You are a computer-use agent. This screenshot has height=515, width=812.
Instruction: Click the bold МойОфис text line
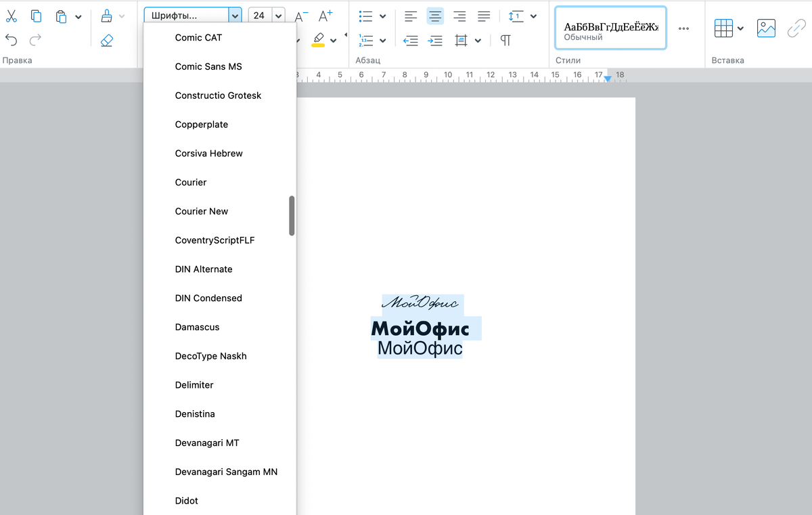pyautogui.click(x=420, y=329)
